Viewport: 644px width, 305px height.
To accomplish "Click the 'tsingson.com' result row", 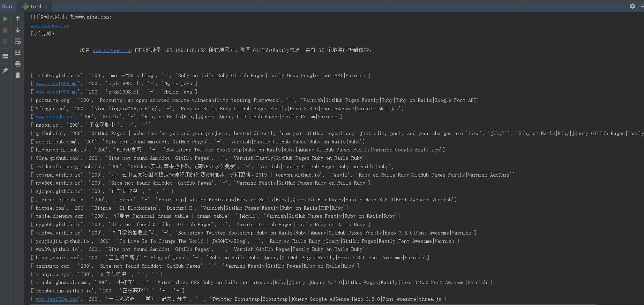I will (195, 266).
